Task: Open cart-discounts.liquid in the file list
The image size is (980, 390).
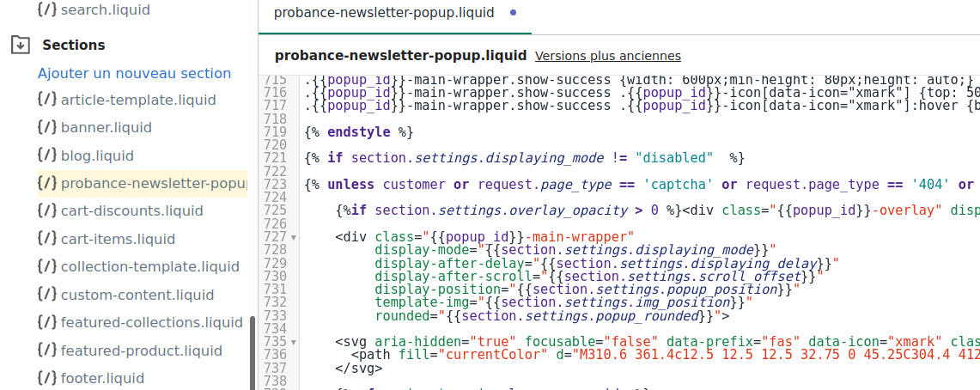Action: coord(131,210)
